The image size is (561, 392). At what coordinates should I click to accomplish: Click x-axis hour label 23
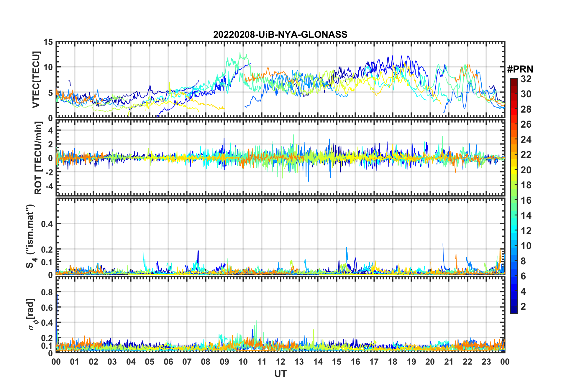coord(486,362)
